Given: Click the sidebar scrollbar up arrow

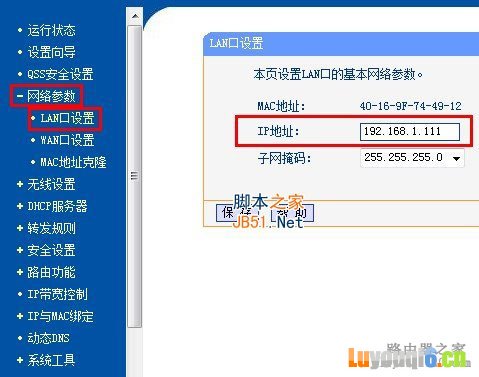Looking at the screenshot, I should [x=135, y=16].
